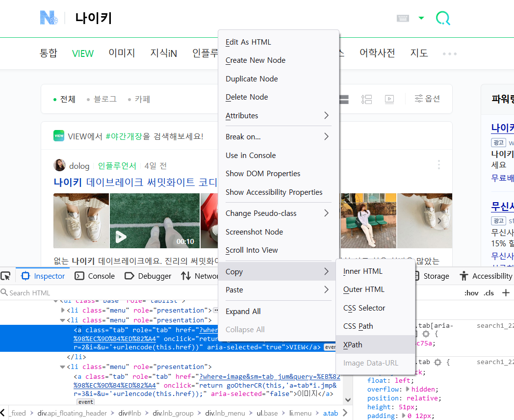This screenshot has width=514, height=420.
Task: Open the on-screen keyboard icon
Action: pyautogui.click(x=403, y=18)
